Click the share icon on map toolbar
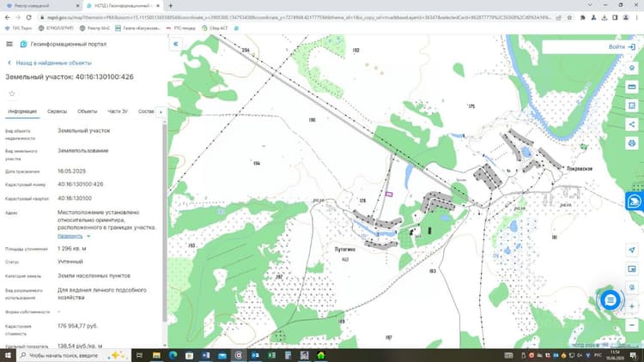Screen dimensions: 644x362 click(632, 124)
